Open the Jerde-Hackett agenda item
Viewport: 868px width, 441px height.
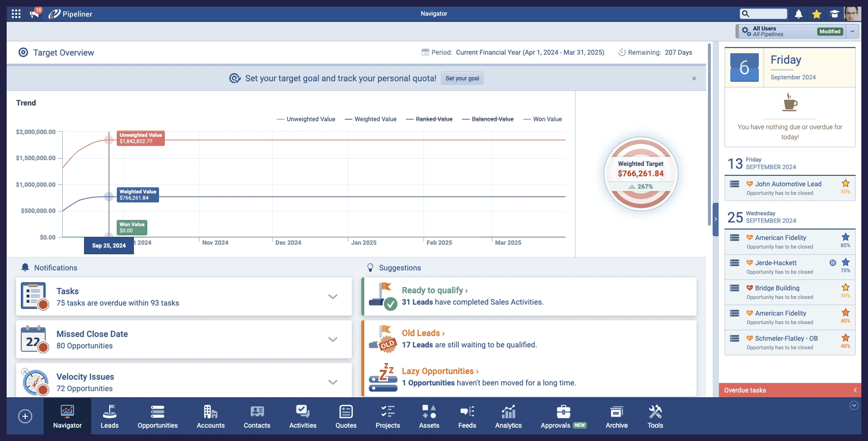pyautogui.click(x=790, y=267)
